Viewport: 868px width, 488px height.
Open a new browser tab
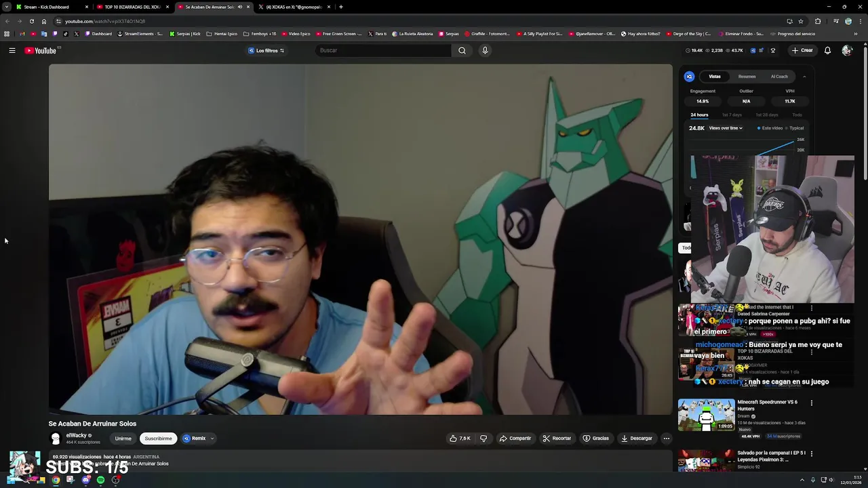(x=340, y=7)
